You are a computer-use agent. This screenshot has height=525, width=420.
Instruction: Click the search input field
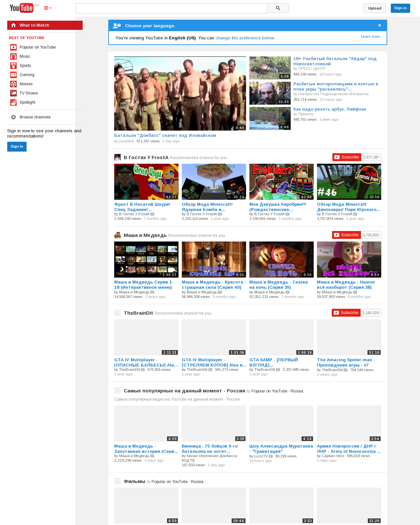click(x=171, y=8)
